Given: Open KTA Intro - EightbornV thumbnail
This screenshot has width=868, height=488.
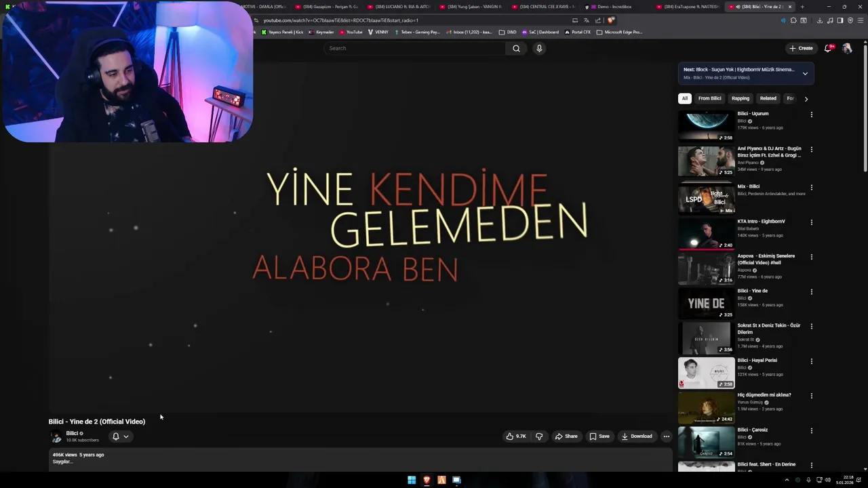Looking at the screenshot, I should [x=706, y=234].
